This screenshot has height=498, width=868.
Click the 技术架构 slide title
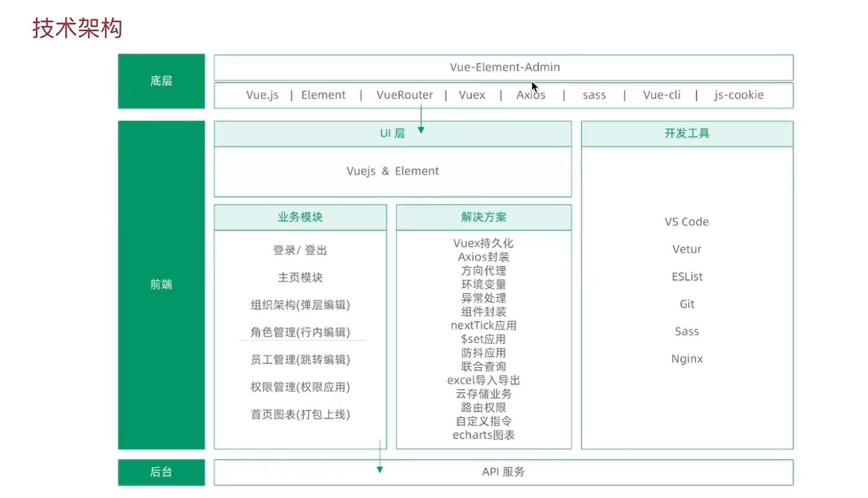[x=78, y=28]
